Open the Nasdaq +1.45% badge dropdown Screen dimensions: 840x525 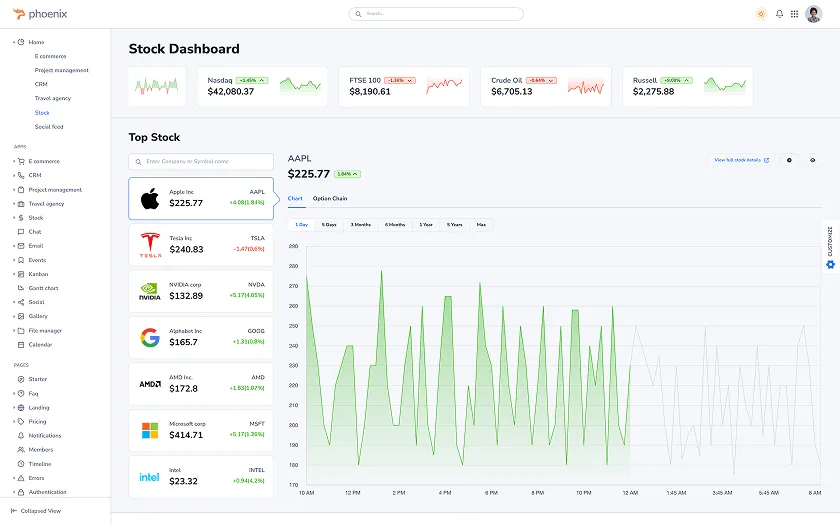252,80
